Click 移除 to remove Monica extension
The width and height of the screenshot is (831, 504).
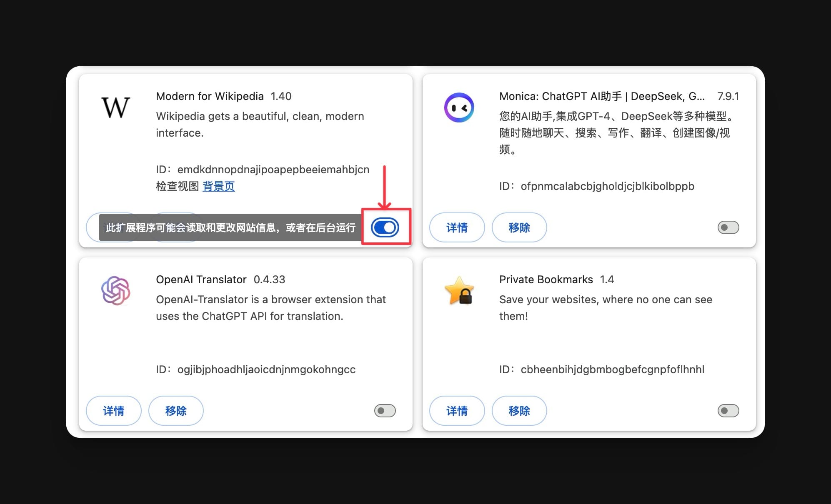[x=519, y=227]
